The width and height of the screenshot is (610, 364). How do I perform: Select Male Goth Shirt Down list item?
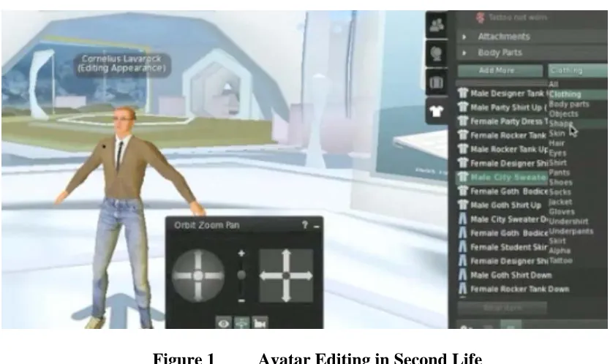pos(505,275)
